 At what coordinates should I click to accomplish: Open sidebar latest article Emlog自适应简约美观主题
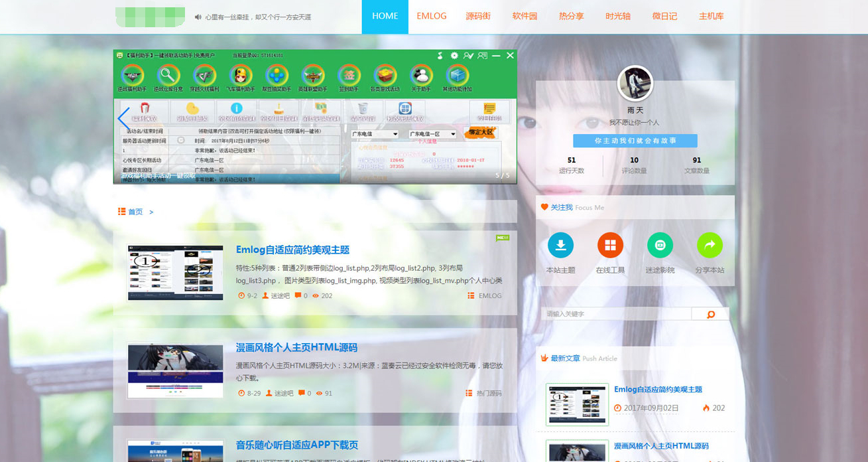click(658, 390)
